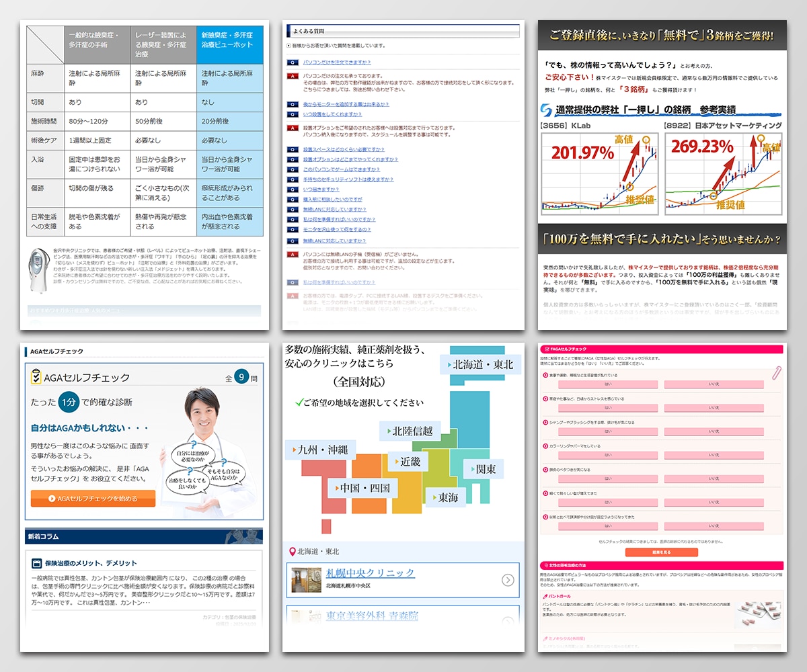The width and height of the screenshot is (807, 672).
Task: Answer いいえ for カラーリングやパーマをしている
Action: tap(714, 455)
